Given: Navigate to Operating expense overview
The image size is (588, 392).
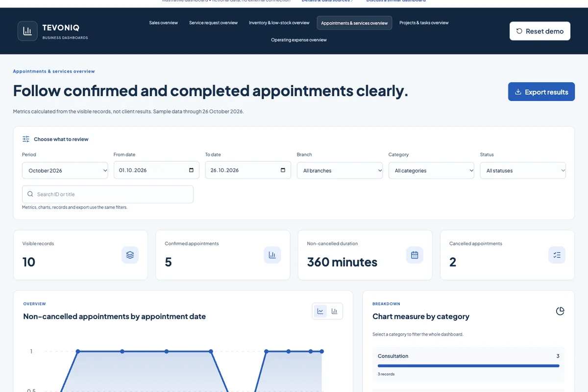Looking at the screenshot, I should (299, 40).
